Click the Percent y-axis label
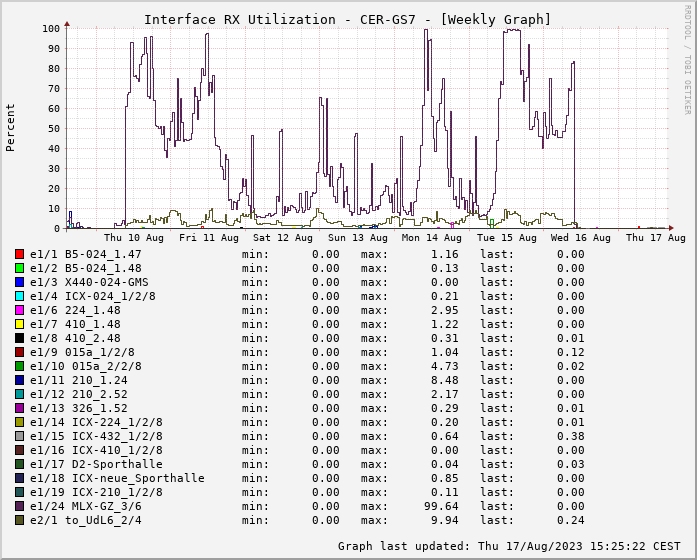Image resolution: width=697 pixels, height=560 pixels. pyautogui.click(x=11, y=127)
